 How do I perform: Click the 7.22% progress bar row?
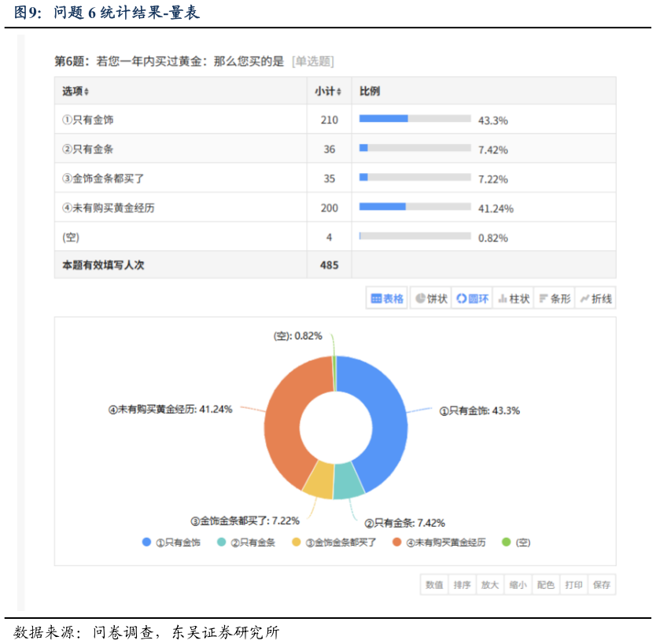coord(415,177)
